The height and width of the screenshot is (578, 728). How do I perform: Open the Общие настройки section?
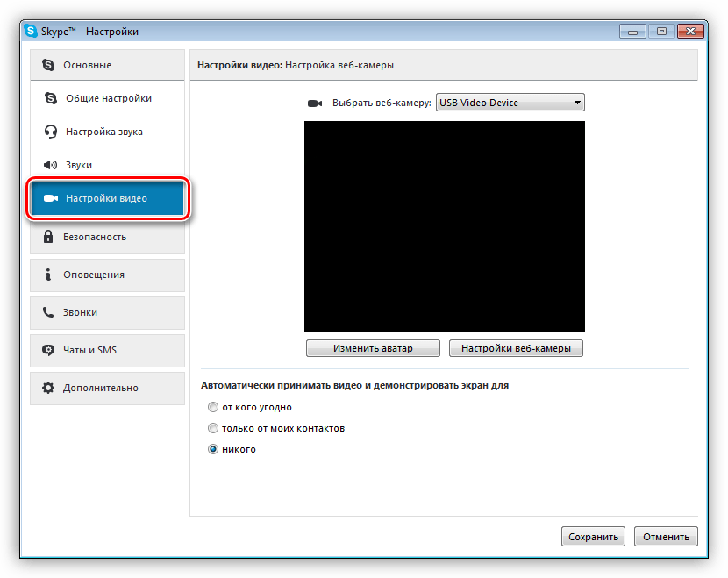[108, 98]
